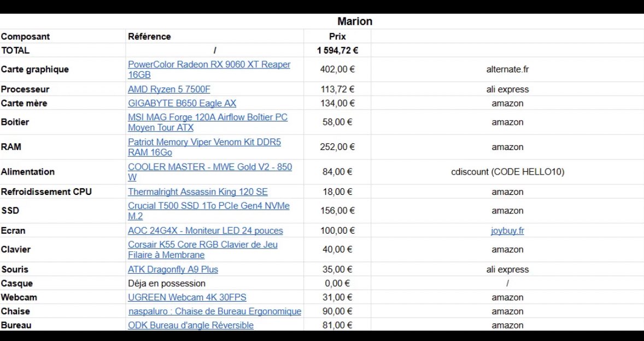The width and height of the screenshot is (644, 341).
Task: Select the amazon cell in Webcam row
Action: coord(507,297)
